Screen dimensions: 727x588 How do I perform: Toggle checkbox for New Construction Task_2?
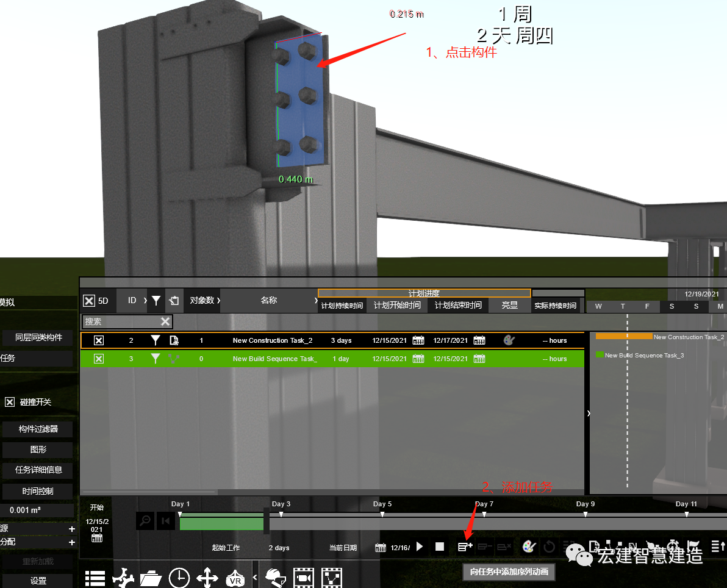pos(99,340)
